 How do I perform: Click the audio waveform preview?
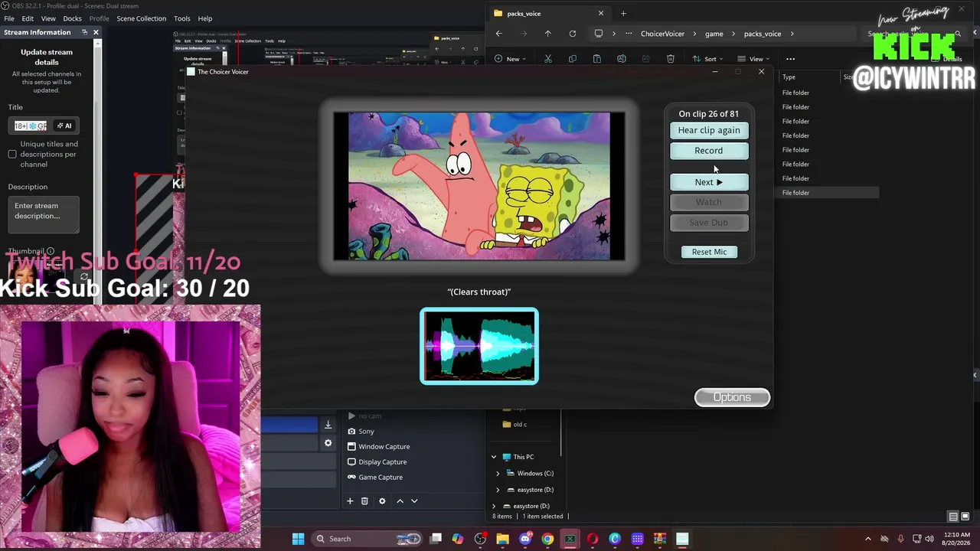coord(479,347)
